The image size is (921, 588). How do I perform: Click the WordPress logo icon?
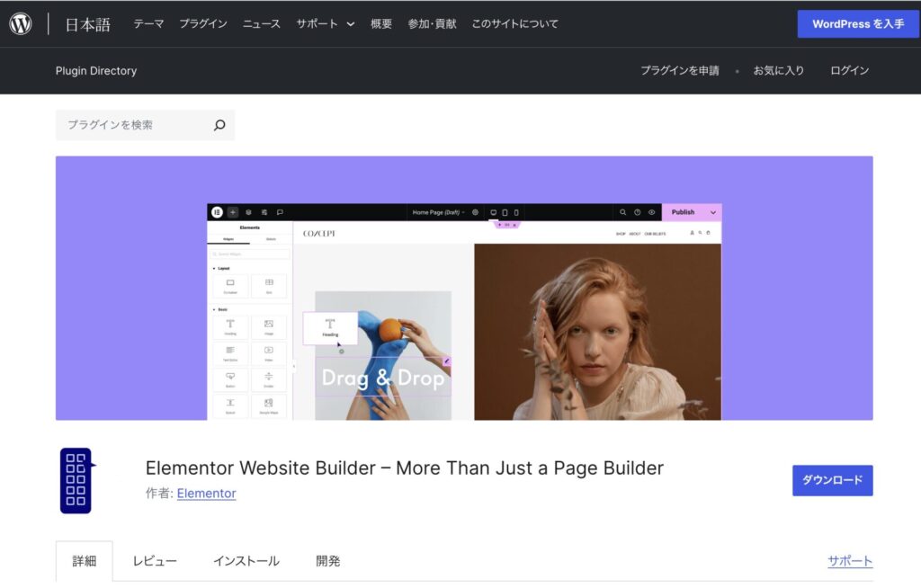21,24
